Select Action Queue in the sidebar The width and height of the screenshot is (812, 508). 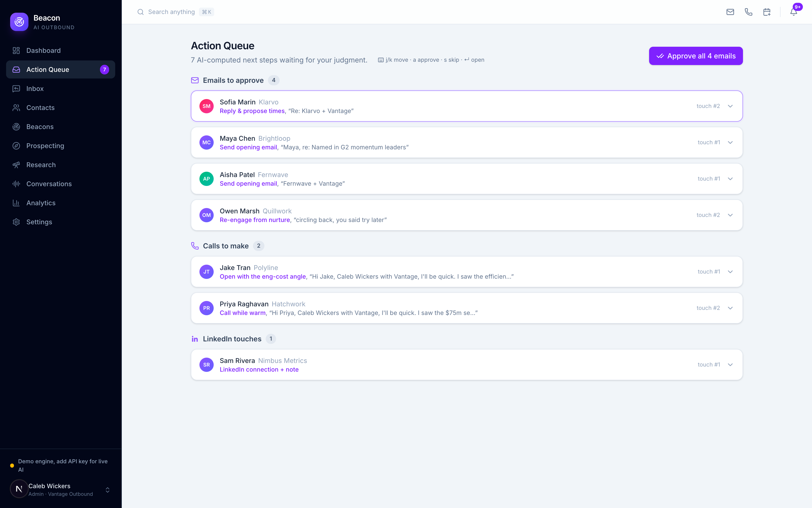(61, 70)
